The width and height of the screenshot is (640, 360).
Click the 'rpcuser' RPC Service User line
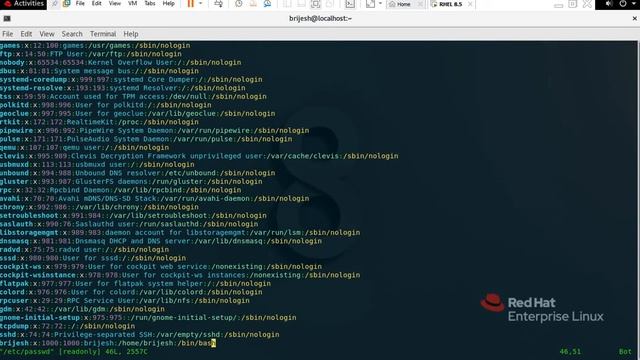pos(125,300)
